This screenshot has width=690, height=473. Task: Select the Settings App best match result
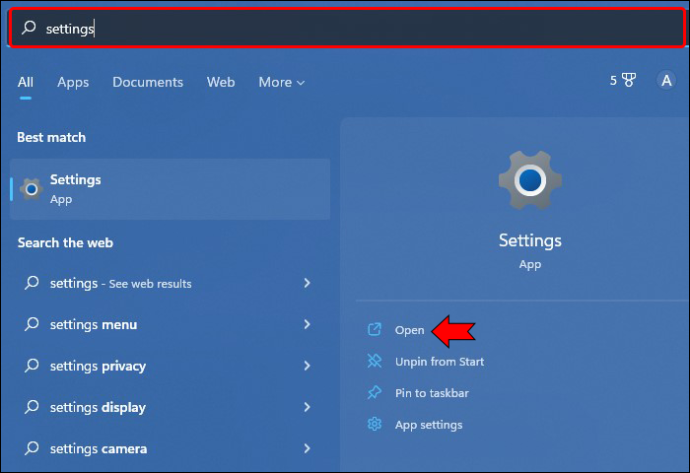[x=170, y=189]
